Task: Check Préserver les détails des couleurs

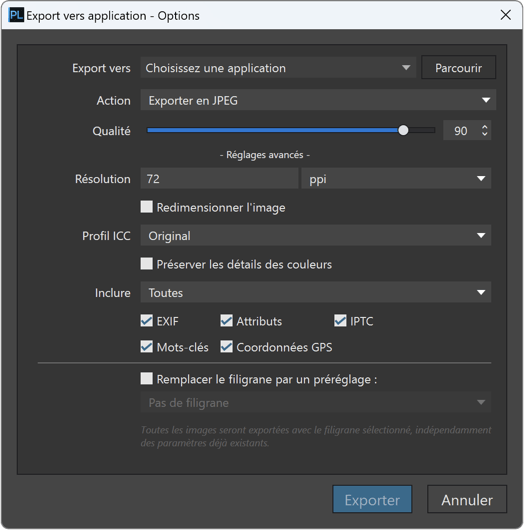Action: pos(146,264)
